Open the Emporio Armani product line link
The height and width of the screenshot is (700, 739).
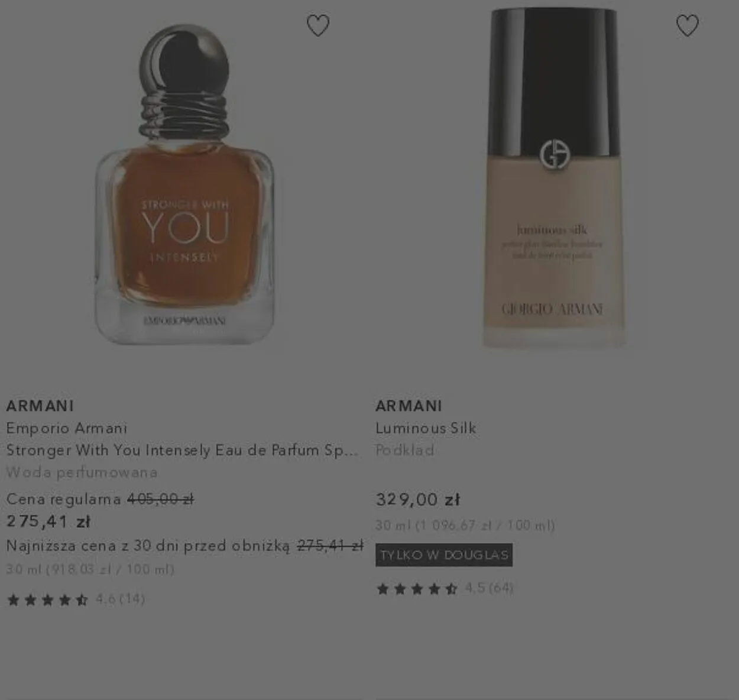67,428
